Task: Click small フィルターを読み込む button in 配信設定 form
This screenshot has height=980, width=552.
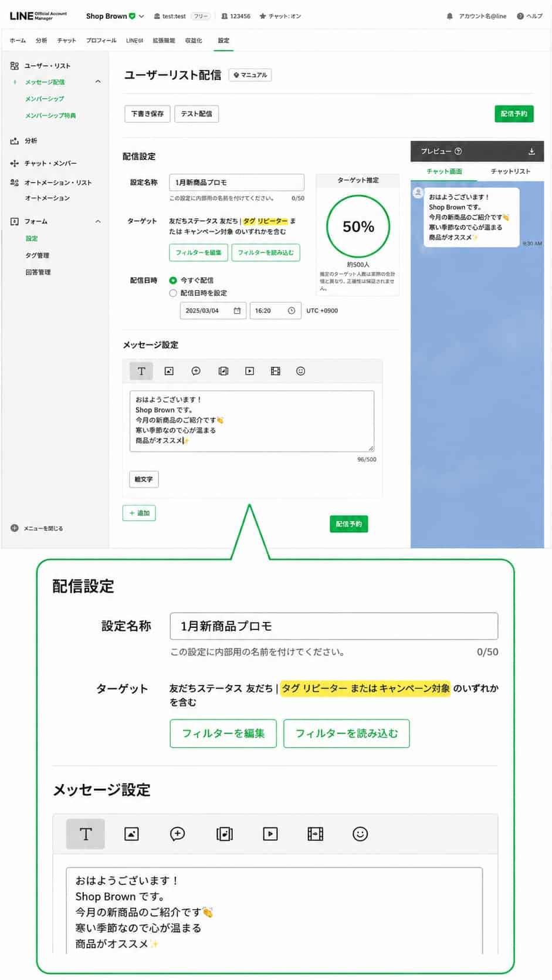Action: tap(266, 252)
